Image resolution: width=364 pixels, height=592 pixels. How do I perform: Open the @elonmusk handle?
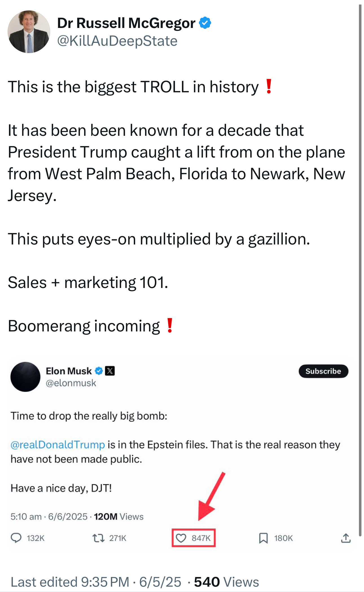(71, 383)
